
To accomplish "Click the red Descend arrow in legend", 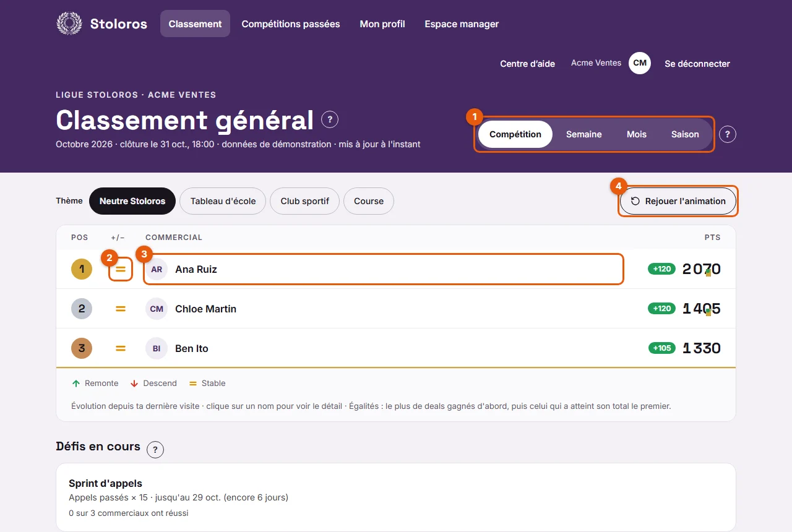I will point(134,384).
